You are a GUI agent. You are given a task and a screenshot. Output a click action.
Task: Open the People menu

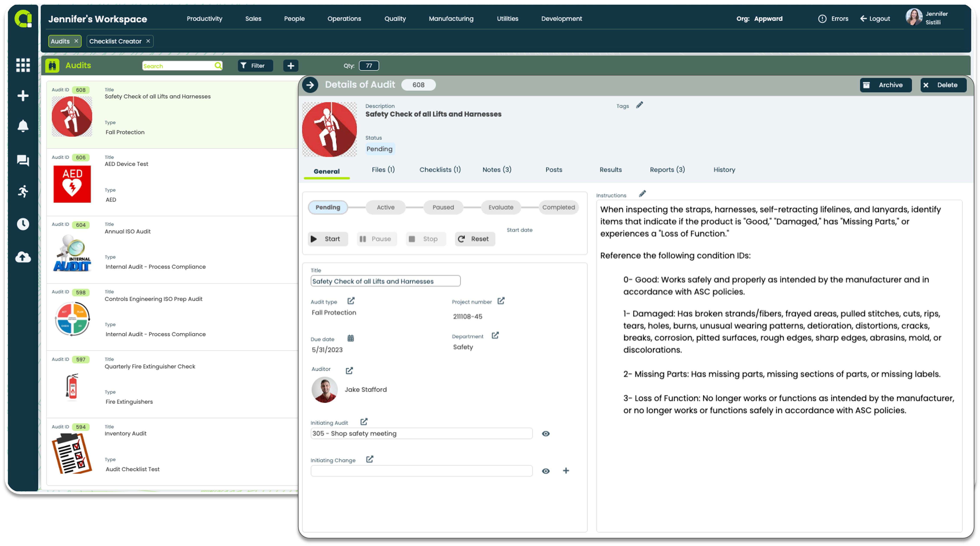coord(294,19)
